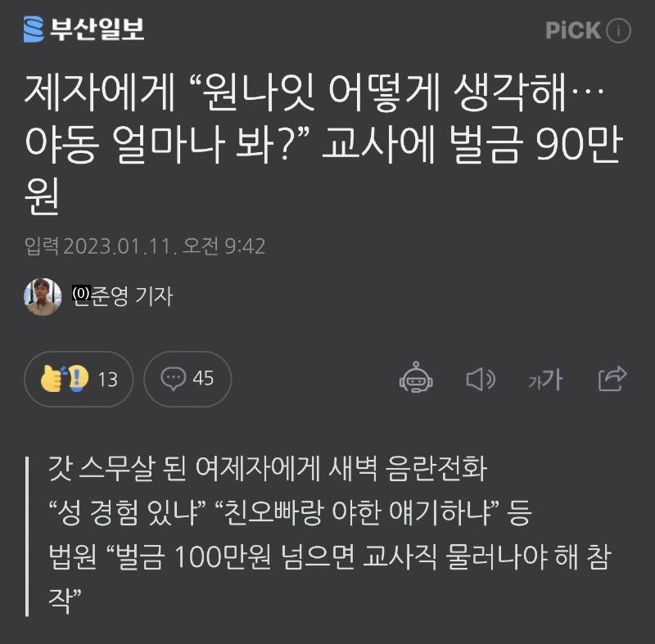
Task: Click the article headline about 벌금 90만원
Action: coord(324,143)
